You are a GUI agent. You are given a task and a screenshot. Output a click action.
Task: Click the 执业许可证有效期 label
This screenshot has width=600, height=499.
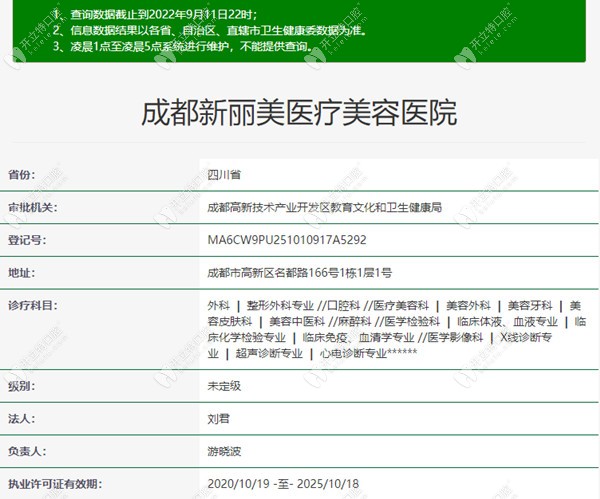point(55,484)
